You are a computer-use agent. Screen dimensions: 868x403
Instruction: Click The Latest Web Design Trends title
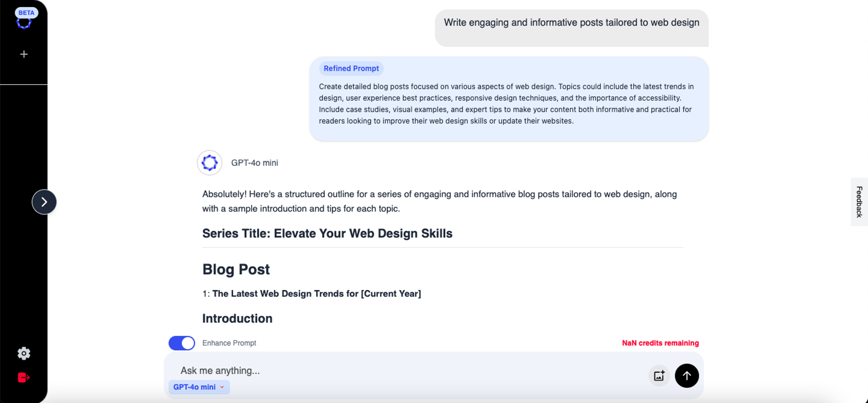(316, 293)
